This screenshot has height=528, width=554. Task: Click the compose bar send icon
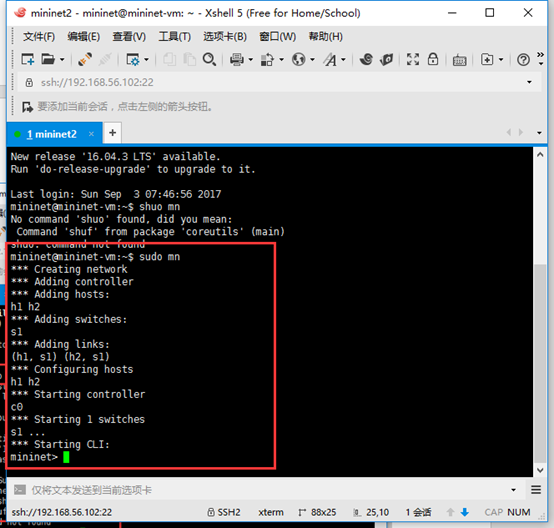click(x=20, y=490)
